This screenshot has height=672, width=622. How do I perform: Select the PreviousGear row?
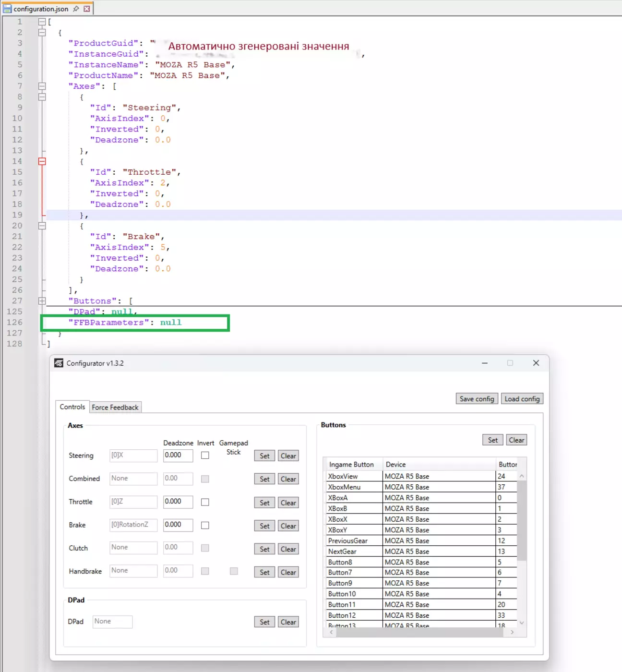(421, 540)
